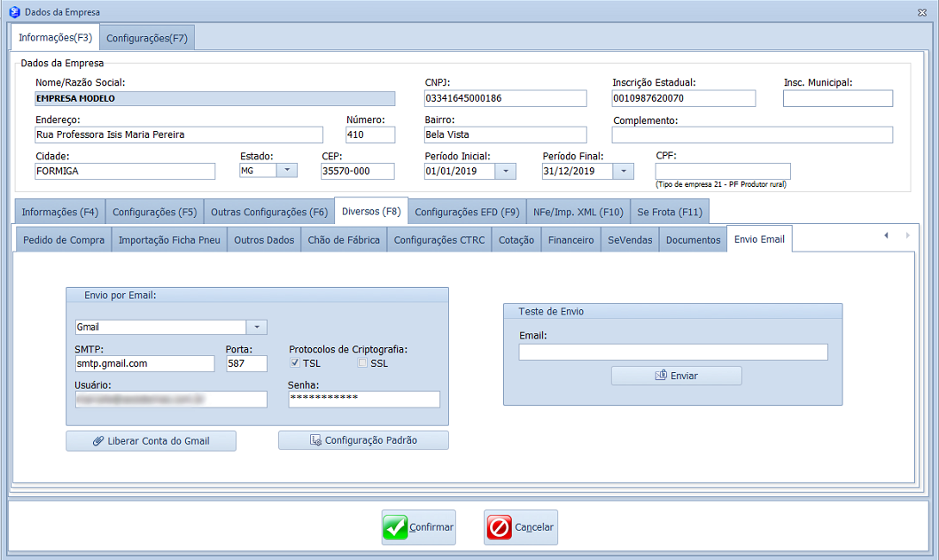Click the paperclip icon on Liberar Conta do Gmail

pos(98,441)
